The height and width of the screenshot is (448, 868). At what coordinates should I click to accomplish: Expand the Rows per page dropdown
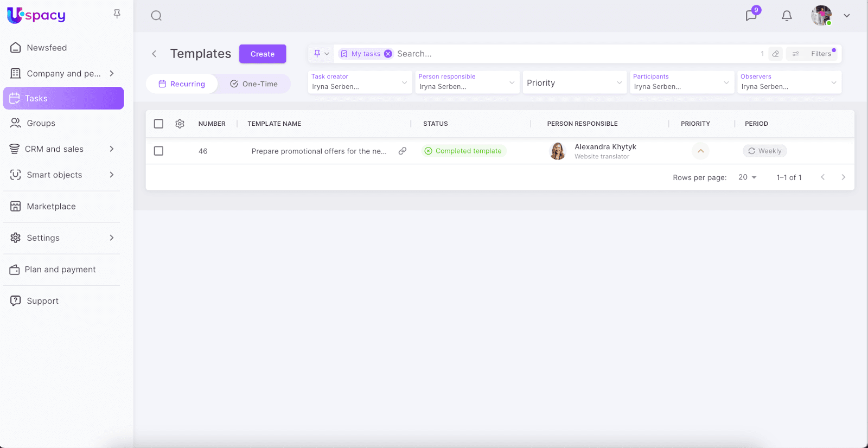[x=748, y=177]
